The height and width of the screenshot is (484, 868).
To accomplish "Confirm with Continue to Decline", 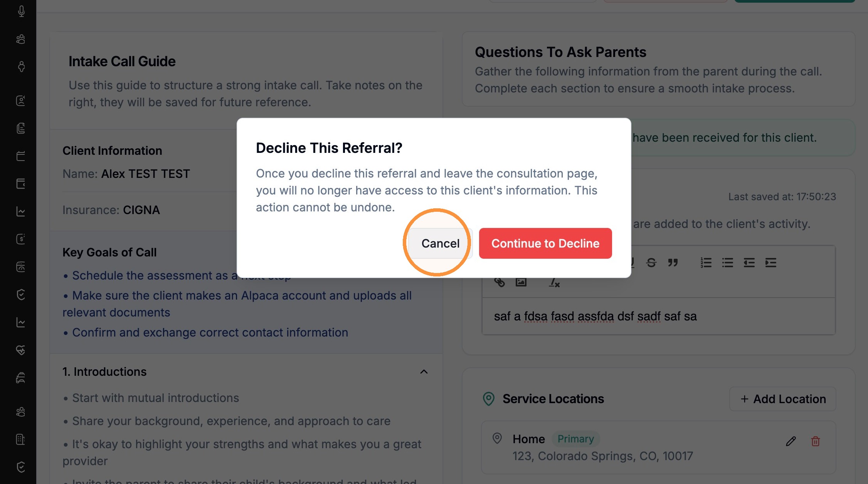I will pos(545,243).
